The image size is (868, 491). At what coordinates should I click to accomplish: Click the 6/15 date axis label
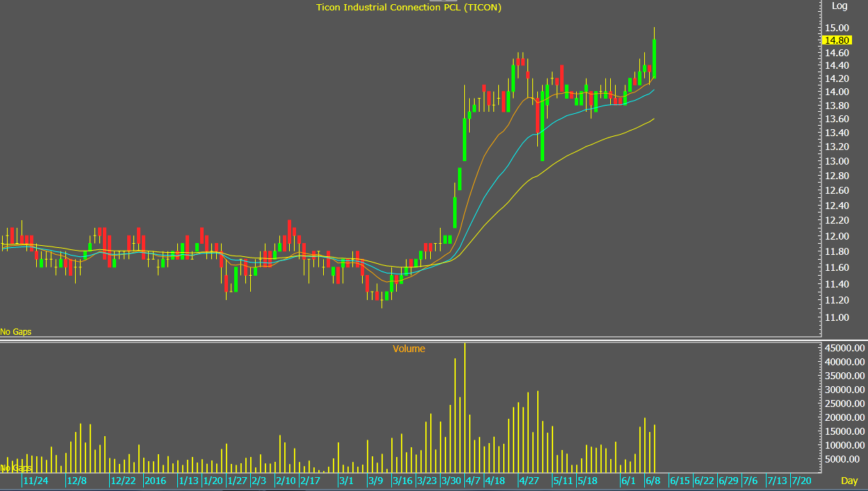[x=680, y=481]
